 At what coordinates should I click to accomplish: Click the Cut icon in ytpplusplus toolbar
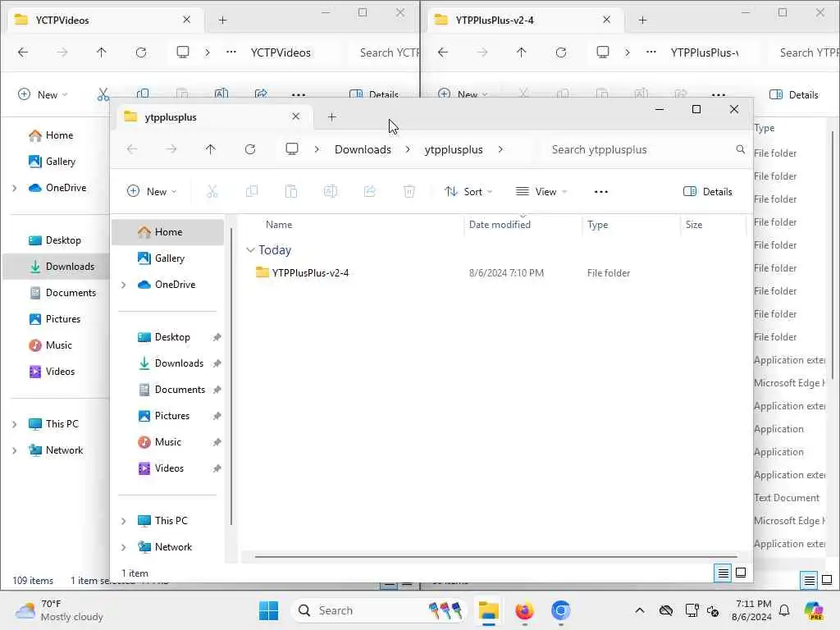(x=212, y=191)
